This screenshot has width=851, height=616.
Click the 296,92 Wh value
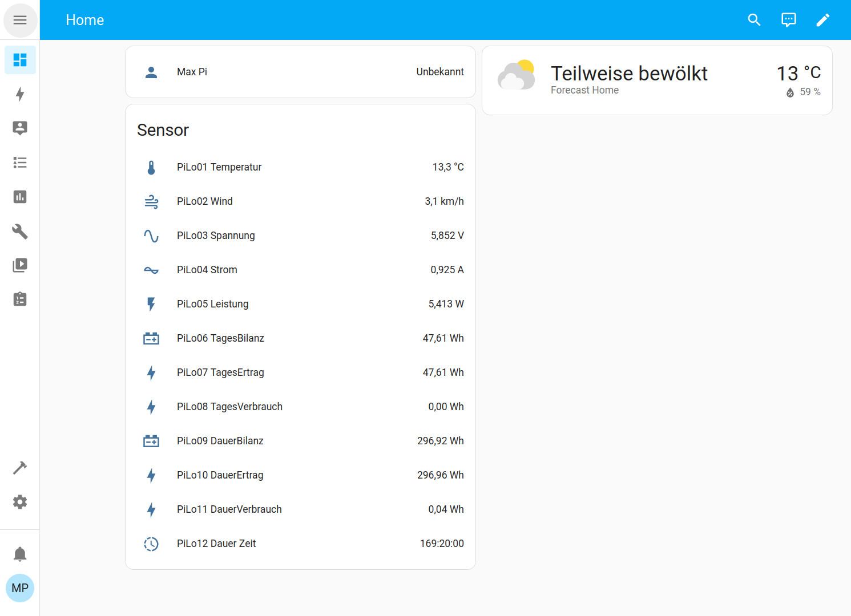pyautogui.click(x=440, y=441)
